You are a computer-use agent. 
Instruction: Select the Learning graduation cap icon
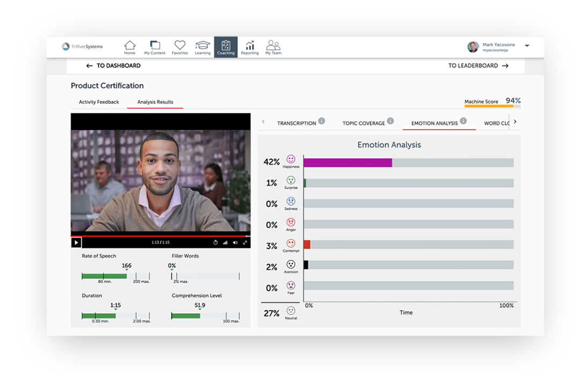(x=202, y=47)
